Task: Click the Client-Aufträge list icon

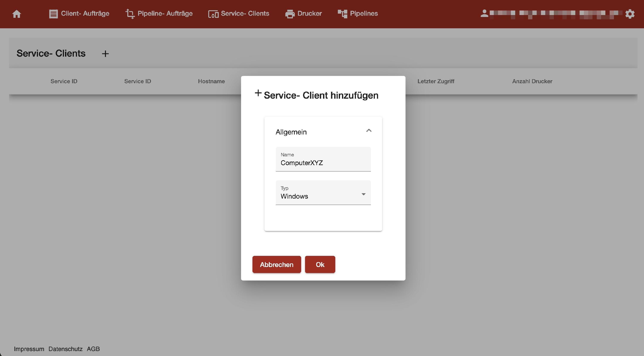Action: pos(53,14)
